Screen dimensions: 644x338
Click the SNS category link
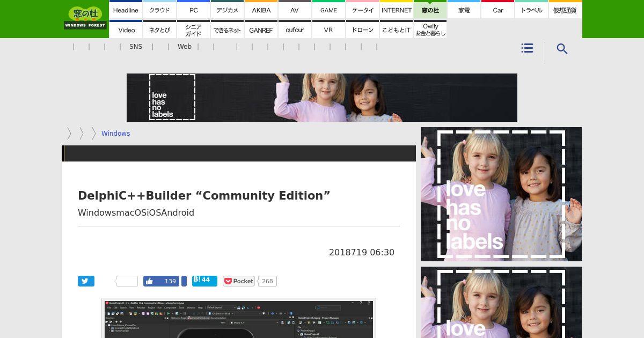(x=136, y=47)
